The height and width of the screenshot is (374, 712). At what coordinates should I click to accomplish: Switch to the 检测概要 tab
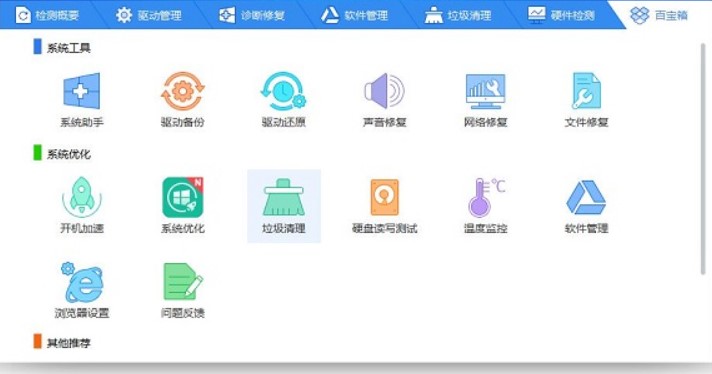(x=47, y=15)
